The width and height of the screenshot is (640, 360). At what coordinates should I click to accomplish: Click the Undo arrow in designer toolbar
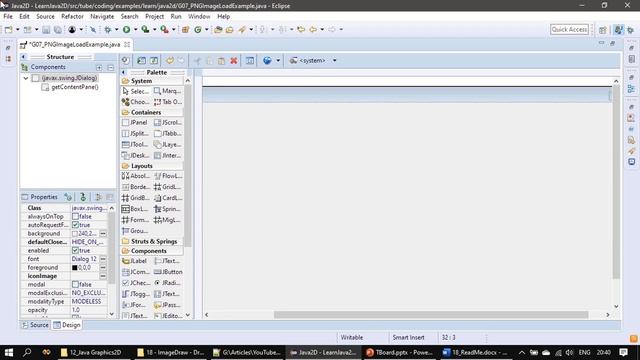click(170, 60)
